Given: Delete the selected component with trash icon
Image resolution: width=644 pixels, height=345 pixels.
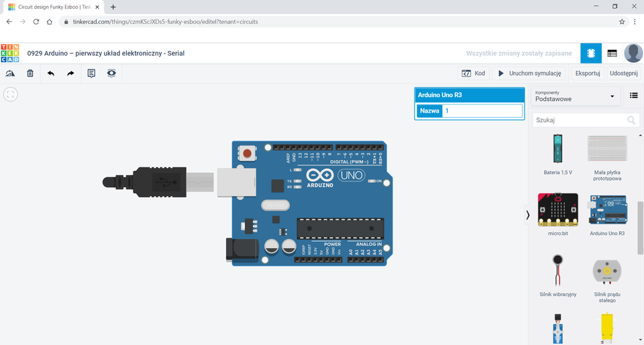Looking at the screenshot, I should point(30,74).
